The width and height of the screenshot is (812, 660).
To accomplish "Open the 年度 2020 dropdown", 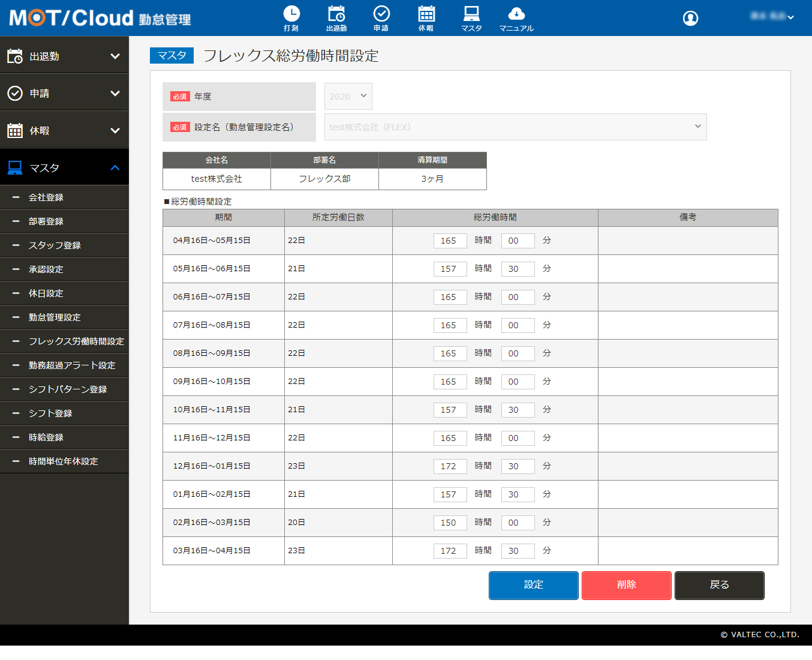I will tap(348, 97).
